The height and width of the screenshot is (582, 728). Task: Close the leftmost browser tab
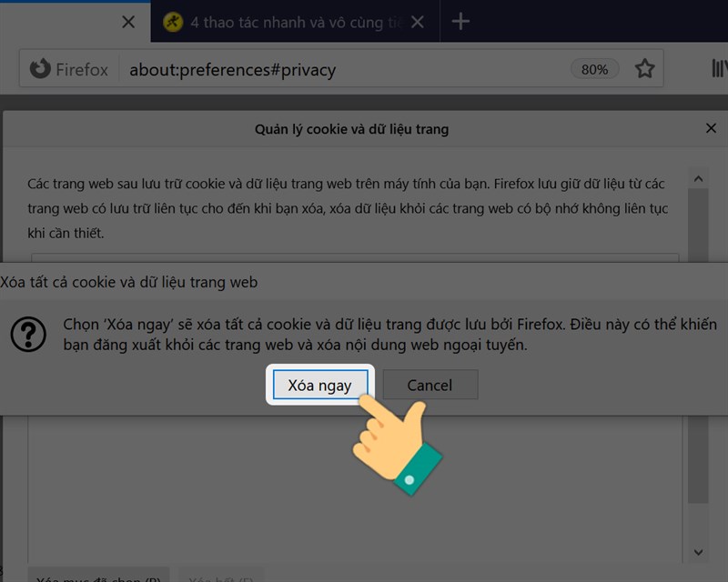pos(128,22)
